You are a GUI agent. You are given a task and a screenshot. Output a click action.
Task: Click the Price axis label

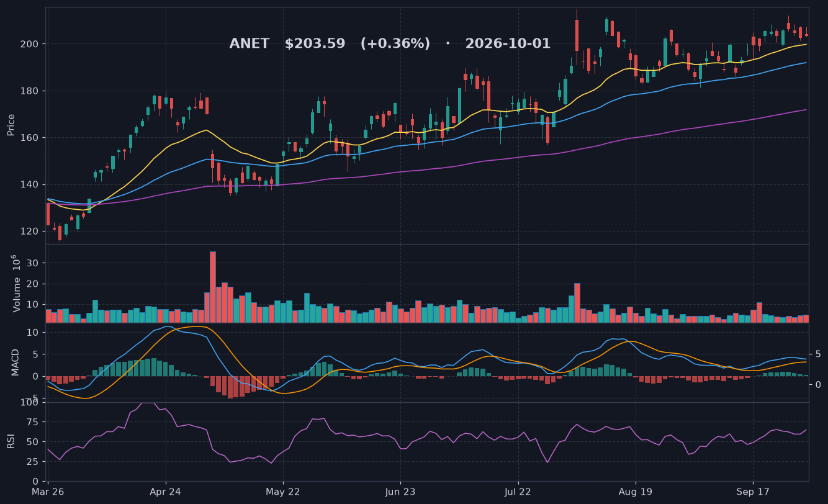(11, 125)
